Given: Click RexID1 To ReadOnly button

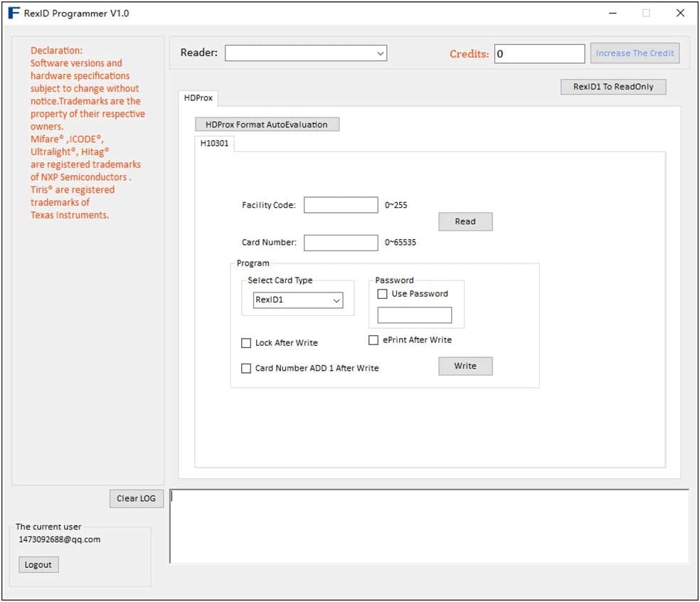Looking at the screenshot, I should pos(613,87).
